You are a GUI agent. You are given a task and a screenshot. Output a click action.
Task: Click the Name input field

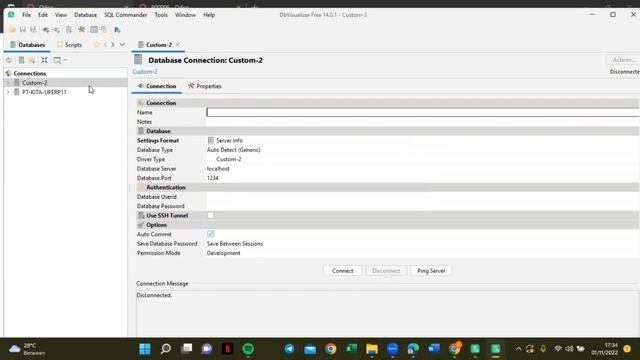point(422,112)
